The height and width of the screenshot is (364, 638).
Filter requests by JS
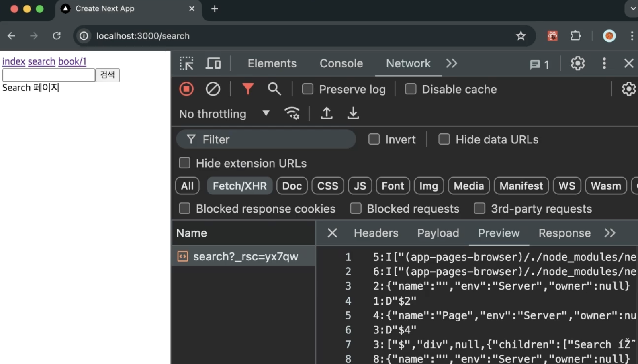click(360, 186)
